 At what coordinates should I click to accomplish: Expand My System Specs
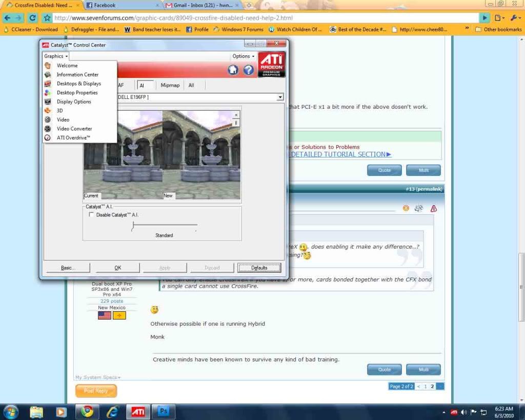(98, 377)
